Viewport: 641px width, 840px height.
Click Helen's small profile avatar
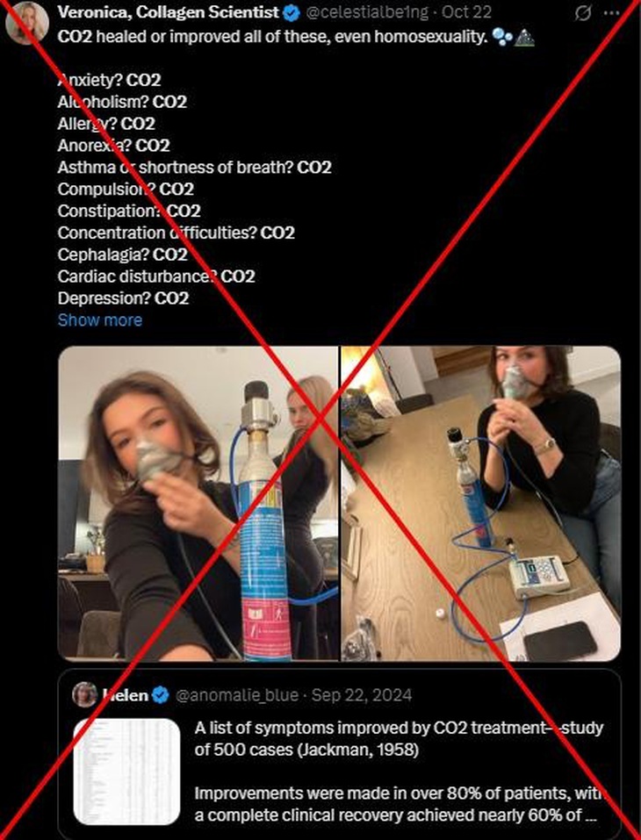85,695
